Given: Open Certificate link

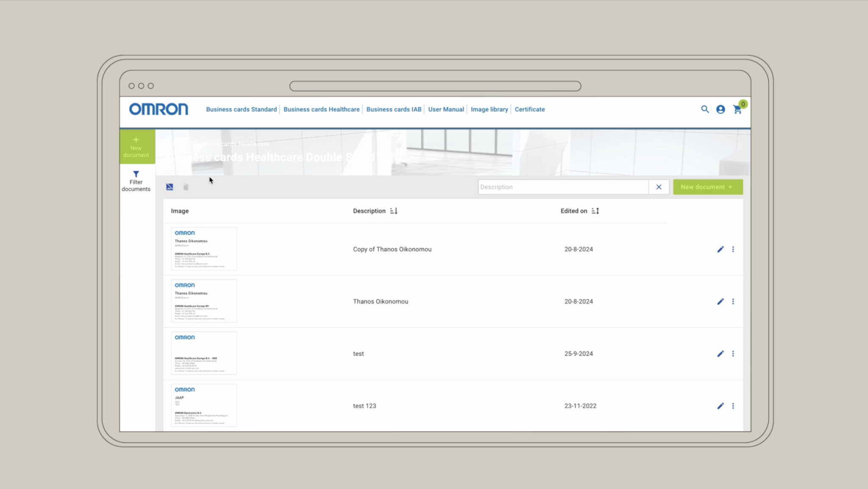Looking at the screenshot, I should coord(530,109).
